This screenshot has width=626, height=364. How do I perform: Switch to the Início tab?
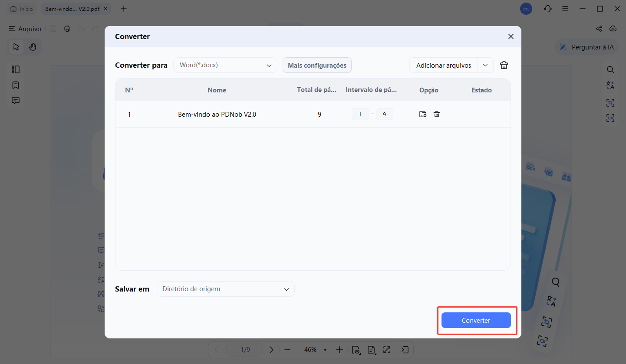click(21, 8)
